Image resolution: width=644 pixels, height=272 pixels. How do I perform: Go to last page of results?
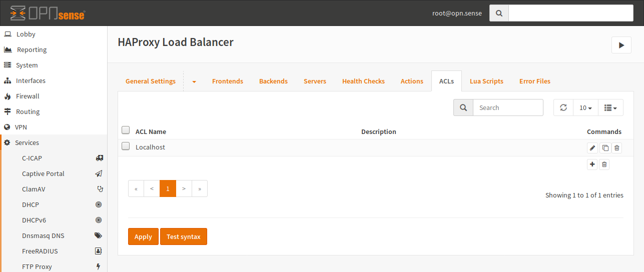[200, 188]
